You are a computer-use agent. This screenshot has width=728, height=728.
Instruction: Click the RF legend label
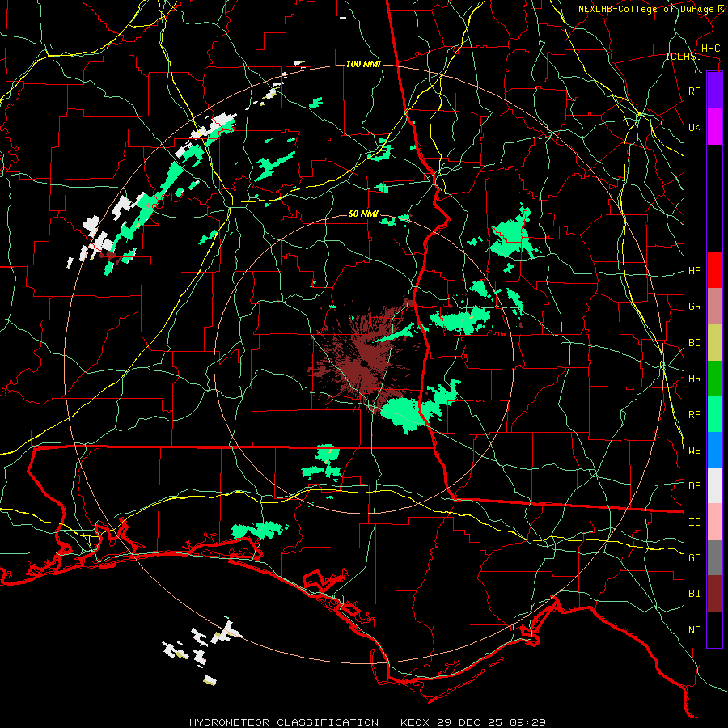[x=694, y=91]
